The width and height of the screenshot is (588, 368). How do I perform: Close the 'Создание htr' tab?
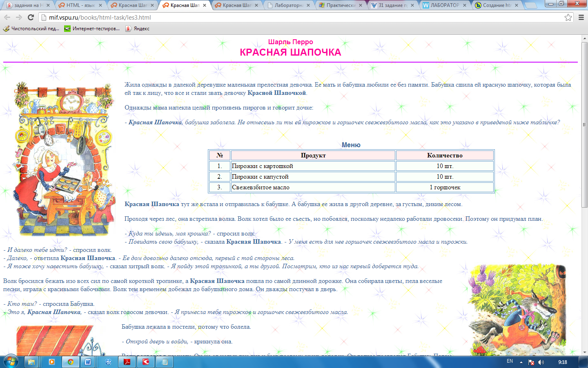tap(517, 5)
